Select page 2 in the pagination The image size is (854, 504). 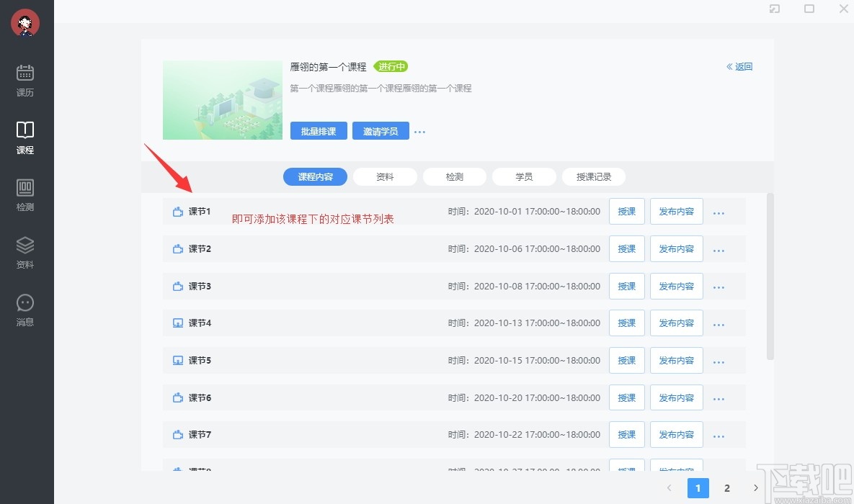[726, 487]
